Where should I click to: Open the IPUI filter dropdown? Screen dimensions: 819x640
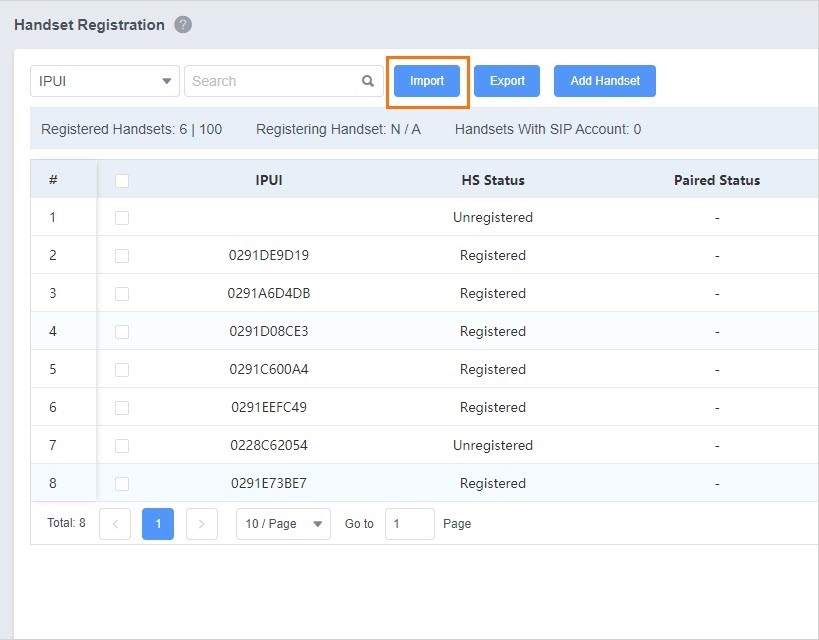pos(105,81)
